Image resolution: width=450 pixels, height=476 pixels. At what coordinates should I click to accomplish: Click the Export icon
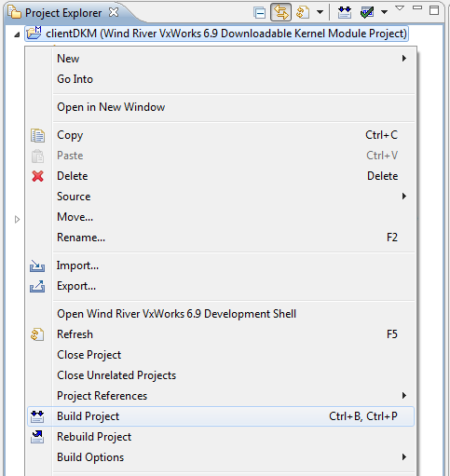pos(37,286)
